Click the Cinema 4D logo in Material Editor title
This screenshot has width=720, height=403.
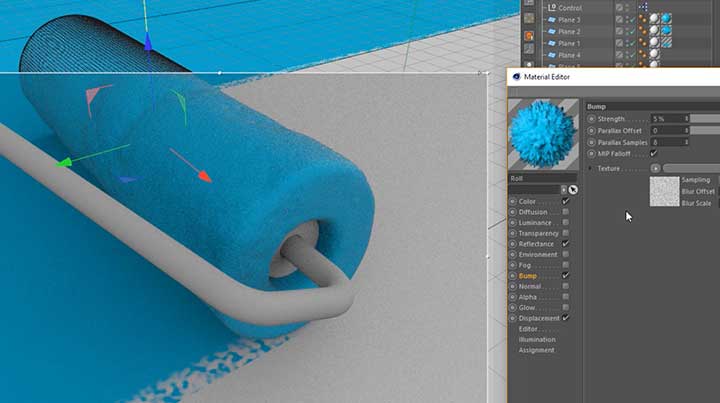click(517, 77)
